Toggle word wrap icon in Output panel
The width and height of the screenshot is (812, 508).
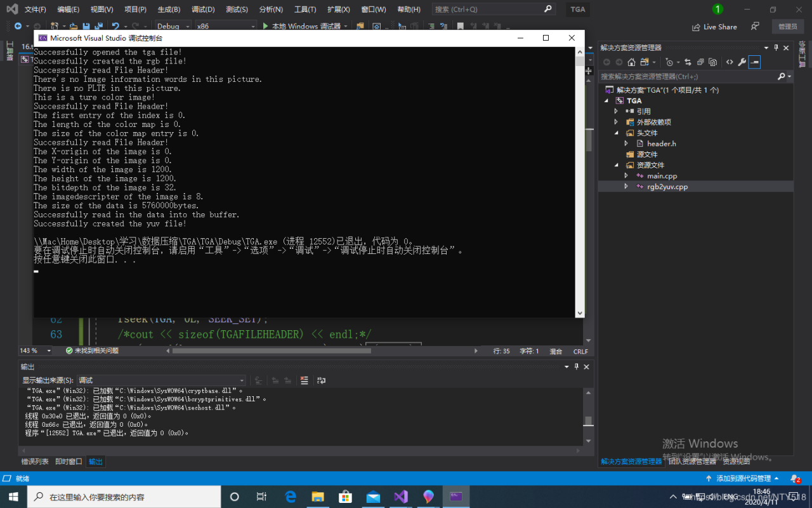(x=321, y=380)
